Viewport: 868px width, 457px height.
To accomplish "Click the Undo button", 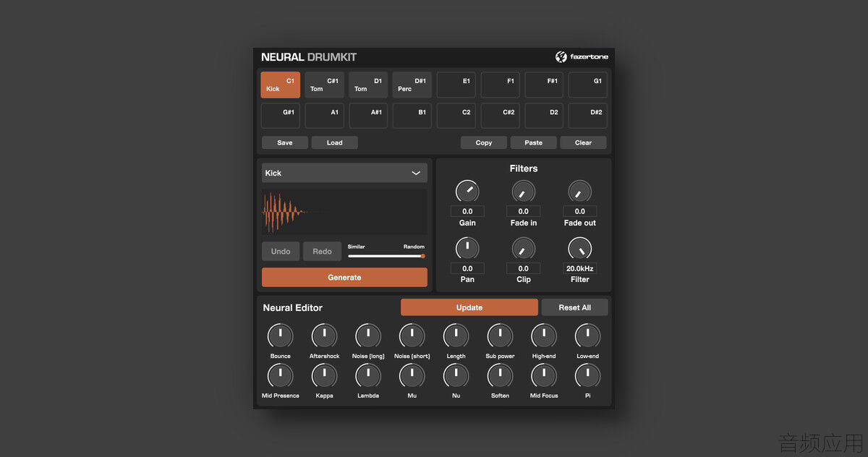I will tap(281, 252).
